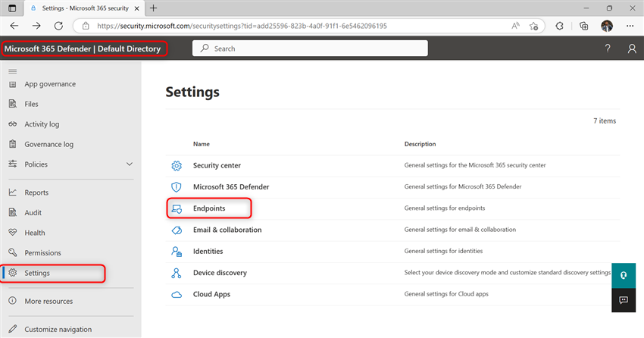Viewport: 644px width, 338px height.
Task: Open the help question mark icon
Action: tap(608, 49)
